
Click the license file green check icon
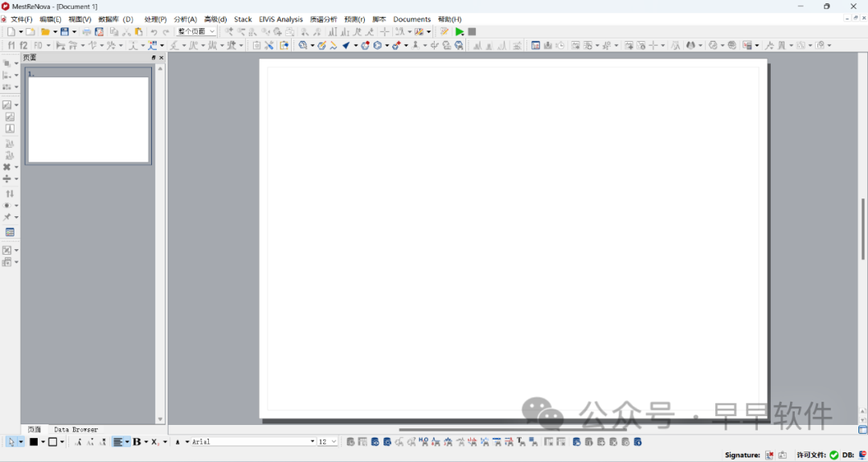point(833,456)
